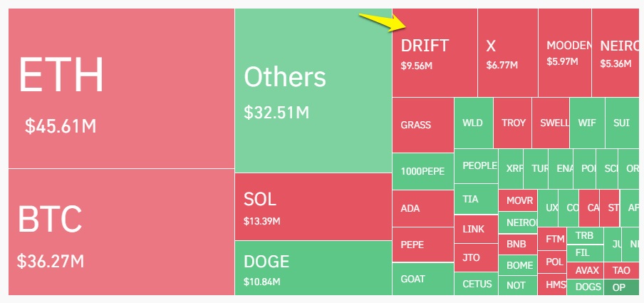The image size is (644, 303).
Task: Click the PEPE red tile
Action: (423, 245)
